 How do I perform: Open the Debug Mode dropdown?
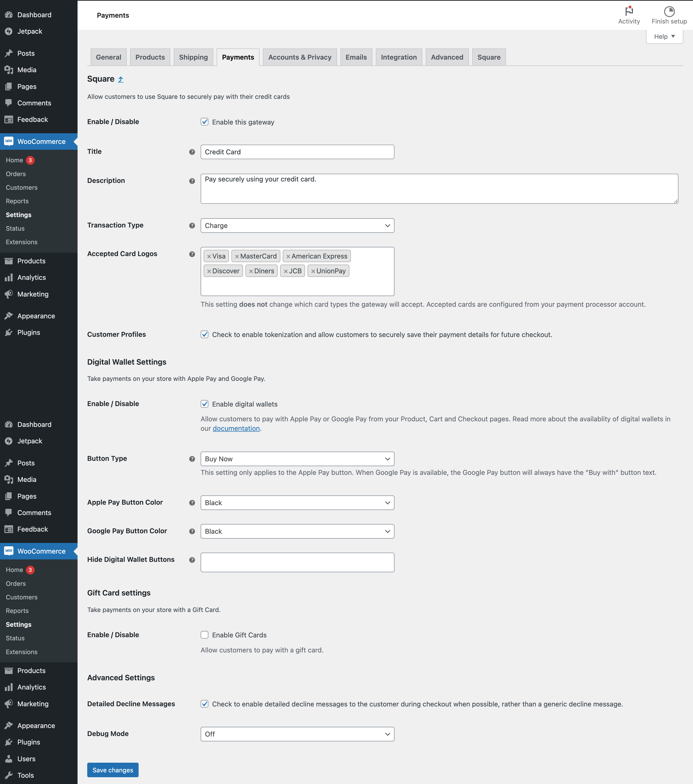[x=297, y=734]
